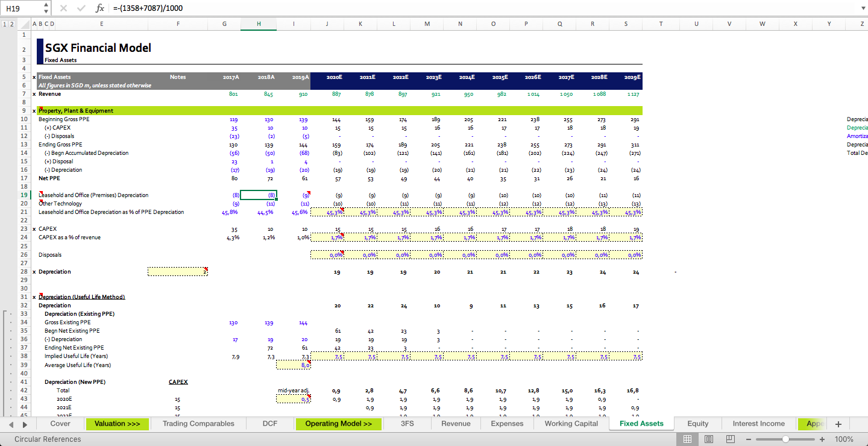Select the Property, Plant & Equipment header

pos(76,111)
